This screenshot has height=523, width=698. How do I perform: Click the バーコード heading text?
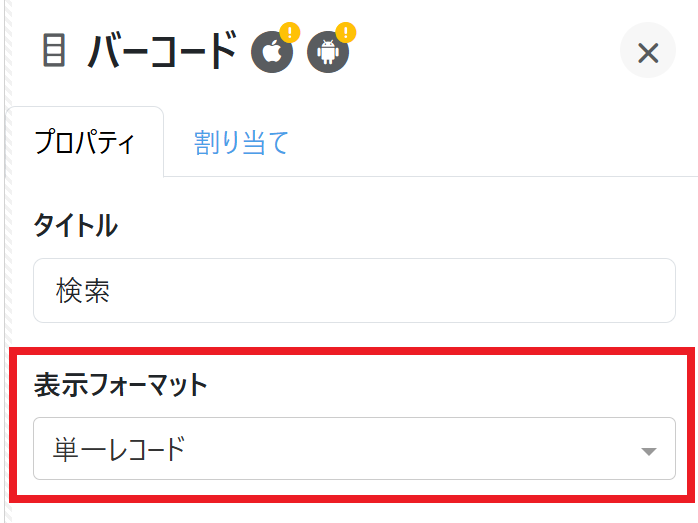coord(162,51)
